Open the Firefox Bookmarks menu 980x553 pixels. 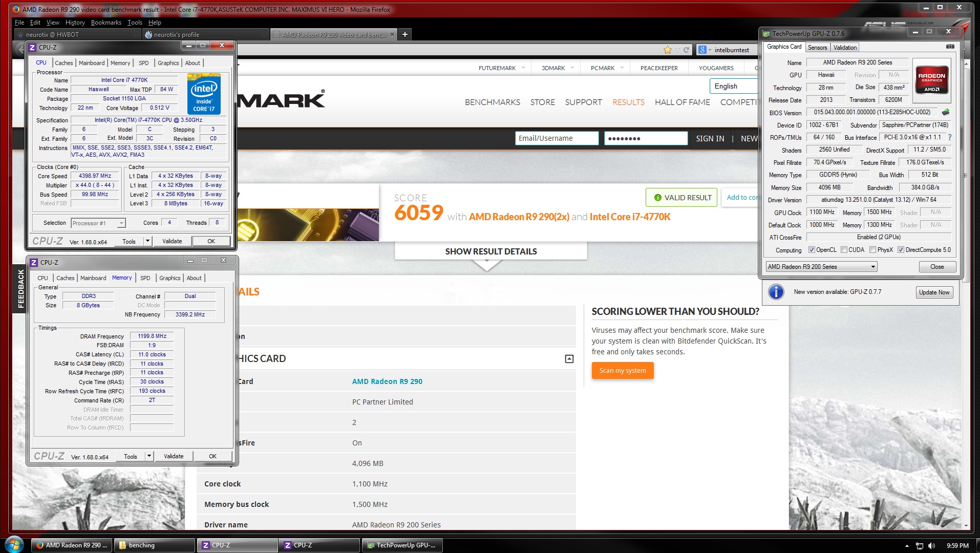(106, 23)
